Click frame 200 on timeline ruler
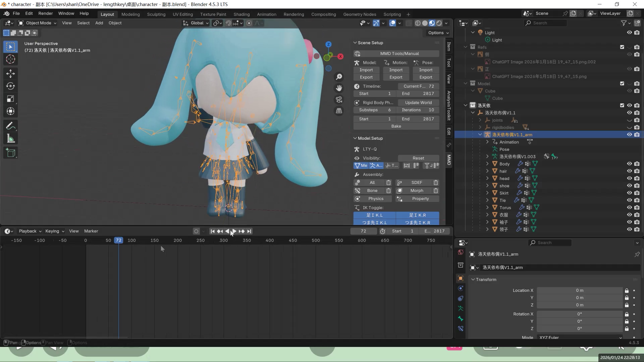The height and width of the screenshot is (362, 644). (177, 240)
